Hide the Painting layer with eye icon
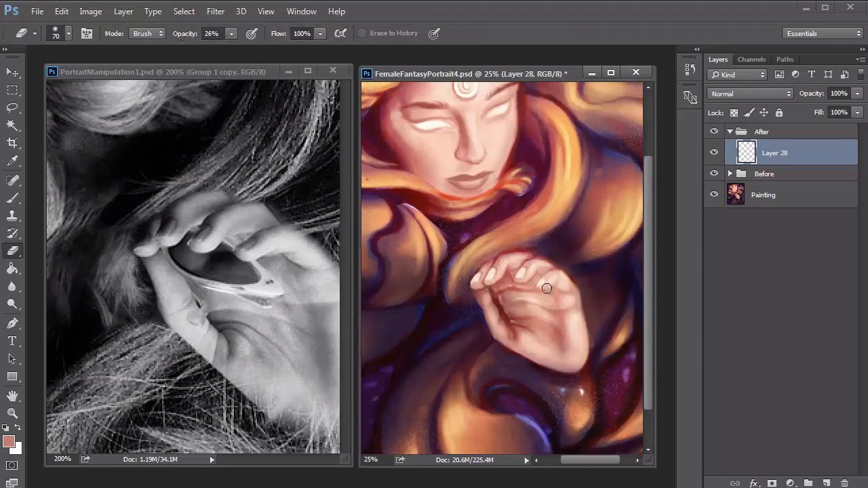 713,195
